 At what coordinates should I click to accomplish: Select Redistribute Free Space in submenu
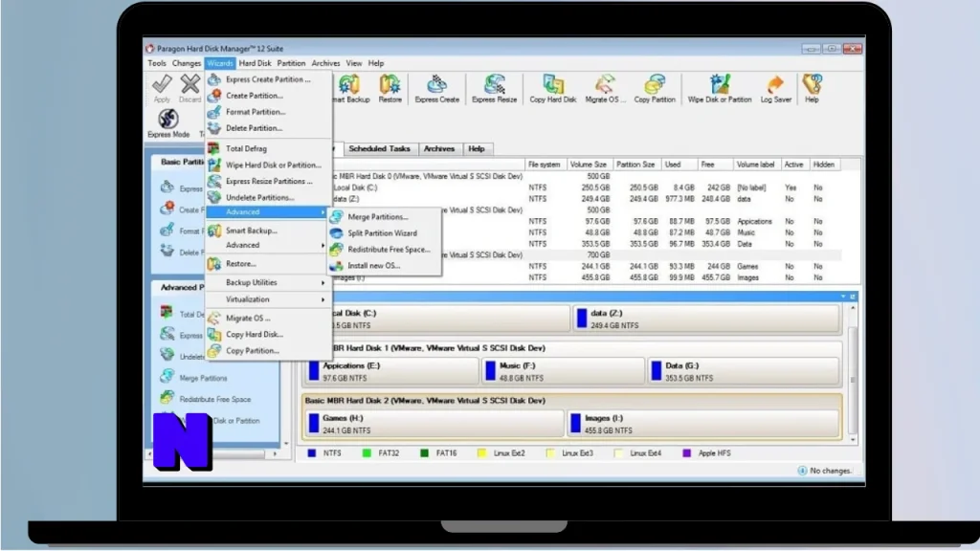click(x=385, y=250)
